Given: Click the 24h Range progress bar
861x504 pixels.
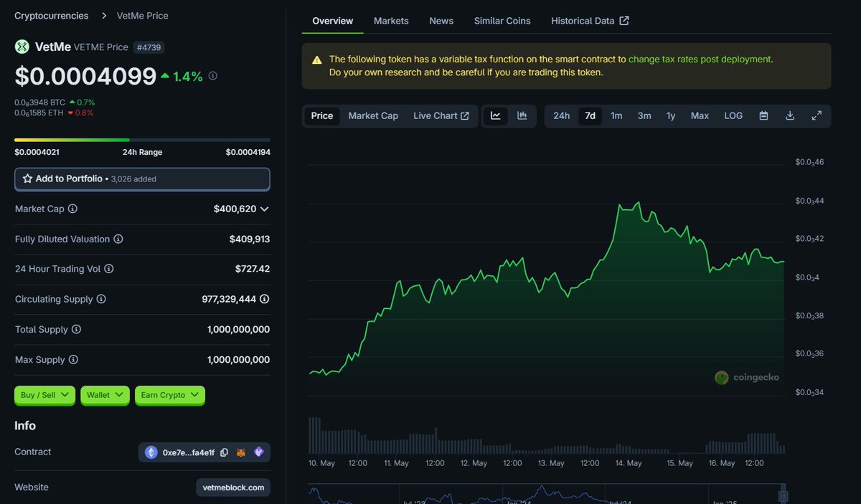Looking at the screenshot, I should tap(142, 140).
